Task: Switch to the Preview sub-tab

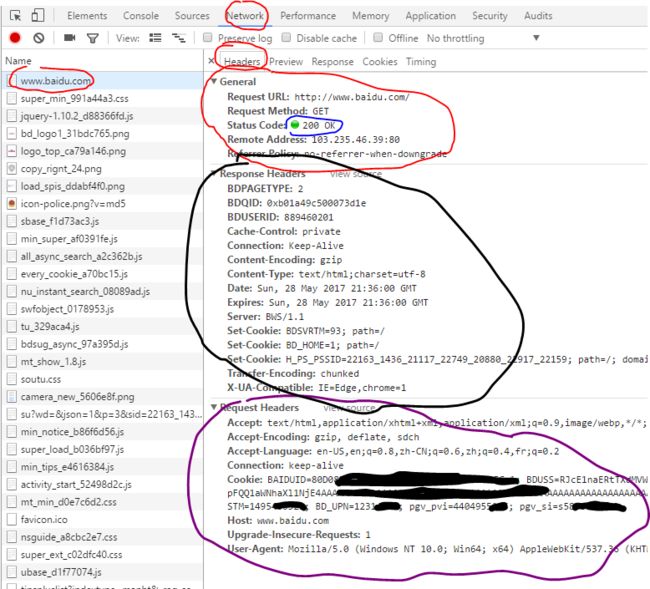Action: (x=286, y=62)
